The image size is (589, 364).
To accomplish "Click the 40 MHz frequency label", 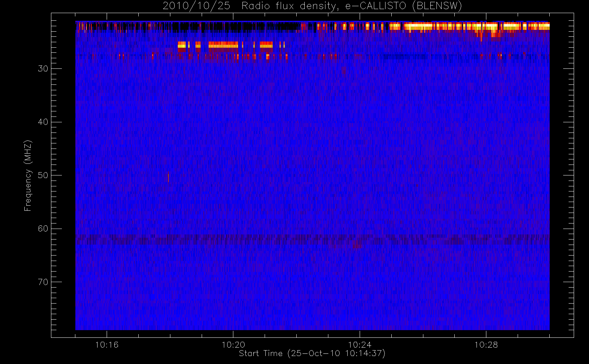I will pyautogui.click(x=43, y=122).
